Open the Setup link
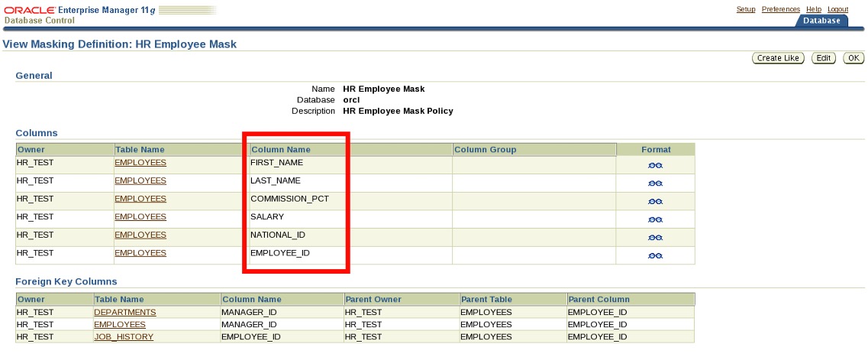 [746, 9]
